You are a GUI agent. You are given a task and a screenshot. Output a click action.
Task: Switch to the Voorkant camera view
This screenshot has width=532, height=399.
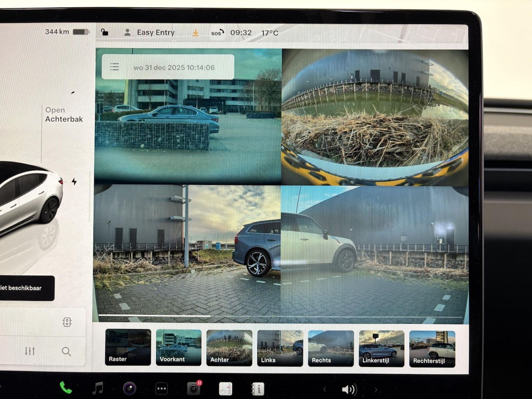(x=178, y=347)
